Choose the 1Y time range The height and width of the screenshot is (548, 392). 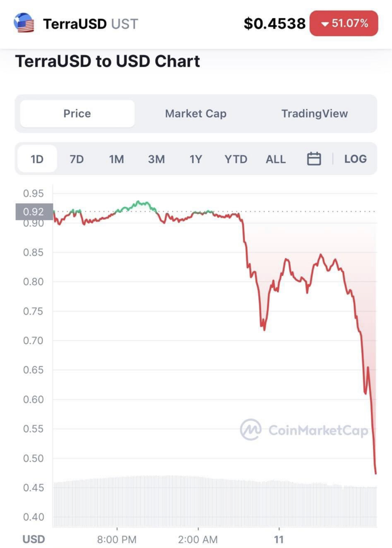pos(196,159)
